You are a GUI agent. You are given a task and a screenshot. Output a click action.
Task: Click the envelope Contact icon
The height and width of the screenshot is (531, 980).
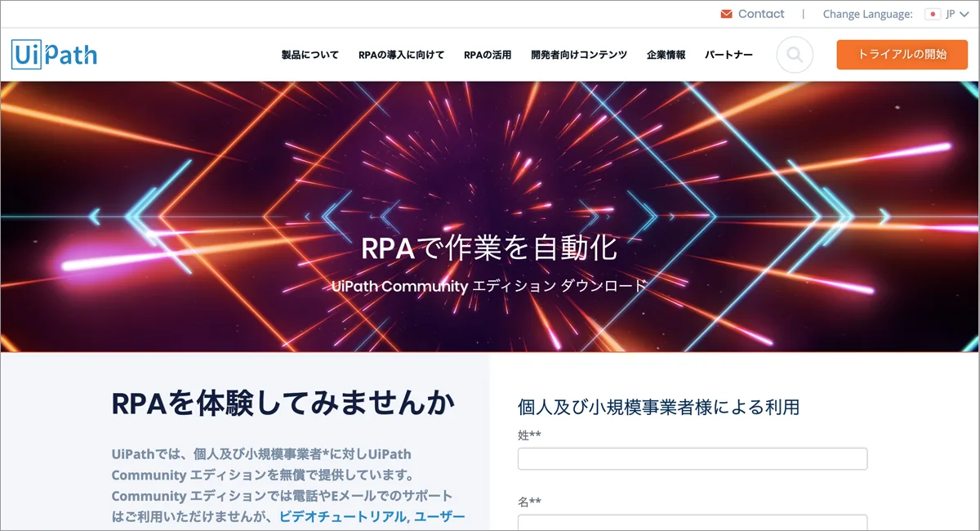[x=726, y=14]
